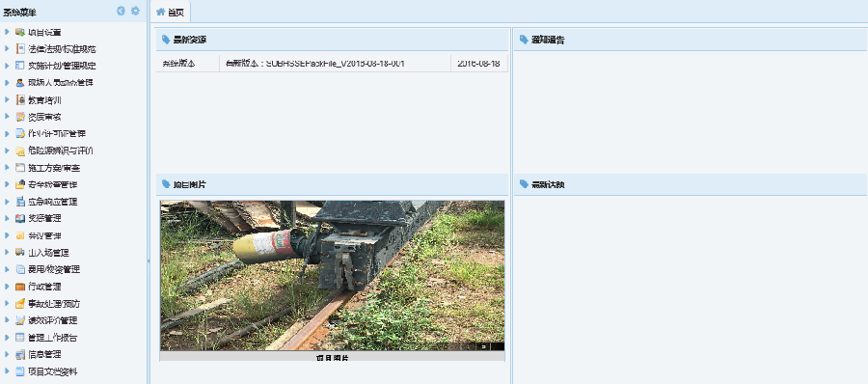Expand the 危险源辨识与评价 tree arrow
868x384 pixels.
pyautogui.click(x=7, y=151)
